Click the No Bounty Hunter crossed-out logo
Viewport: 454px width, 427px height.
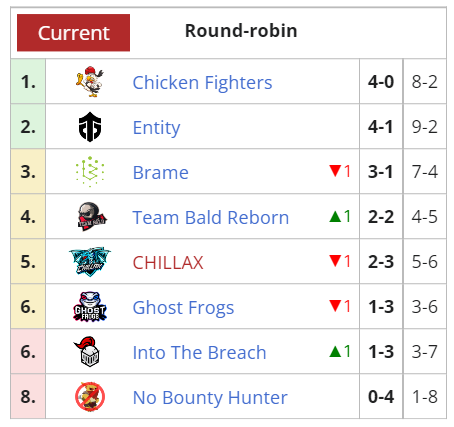[90, 397]
